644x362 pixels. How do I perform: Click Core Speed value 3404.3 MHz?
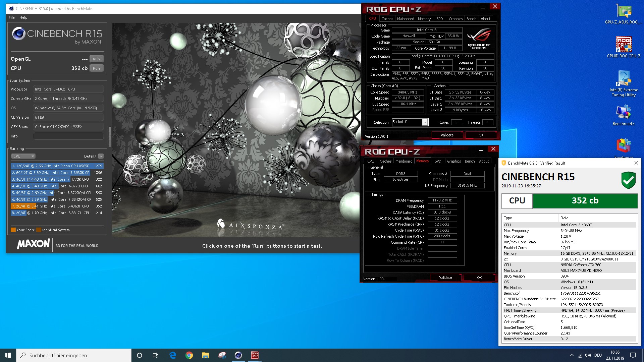(408, 92)
